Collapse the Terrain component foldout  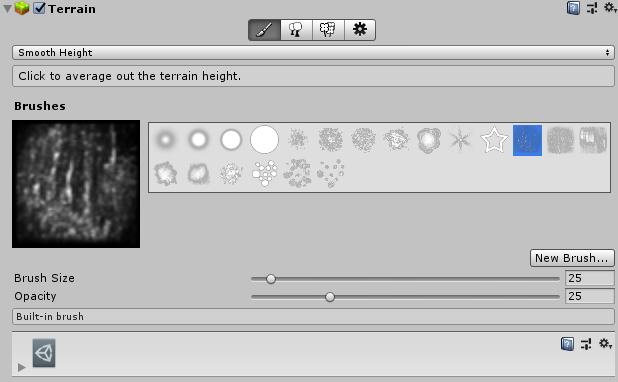(x=7, y=9)
